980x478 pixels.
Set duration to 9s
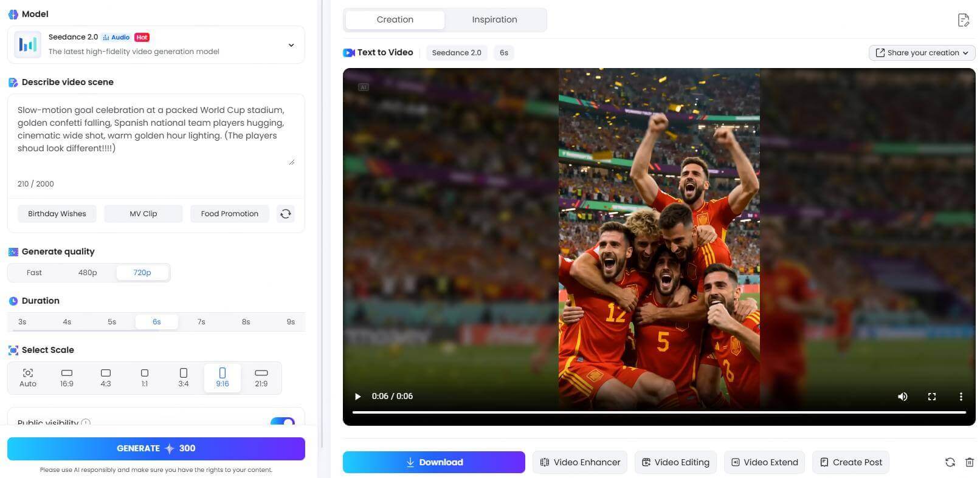291,322
